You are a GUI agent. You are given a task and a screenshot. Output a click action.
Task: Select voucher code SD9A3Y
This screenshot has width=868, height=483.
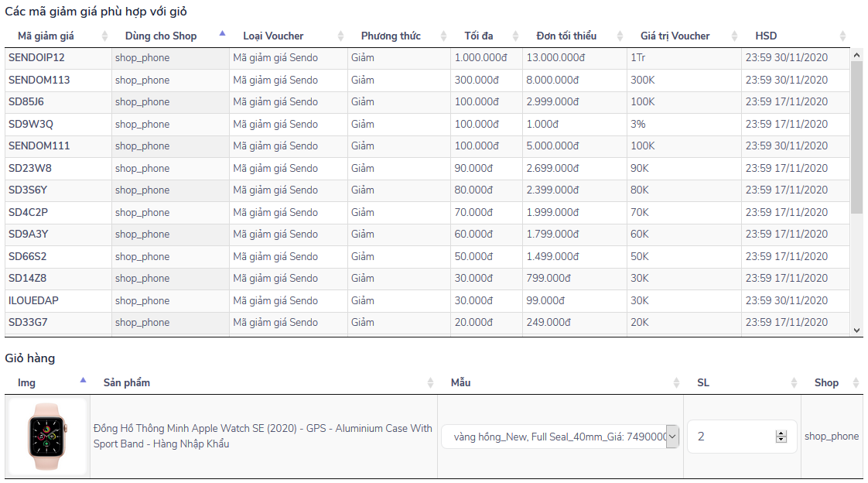28,235
